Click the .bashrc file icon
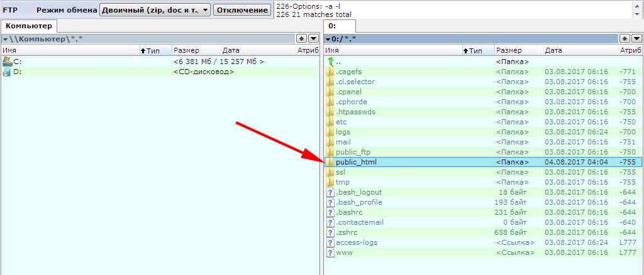 (x=330, y=212)
